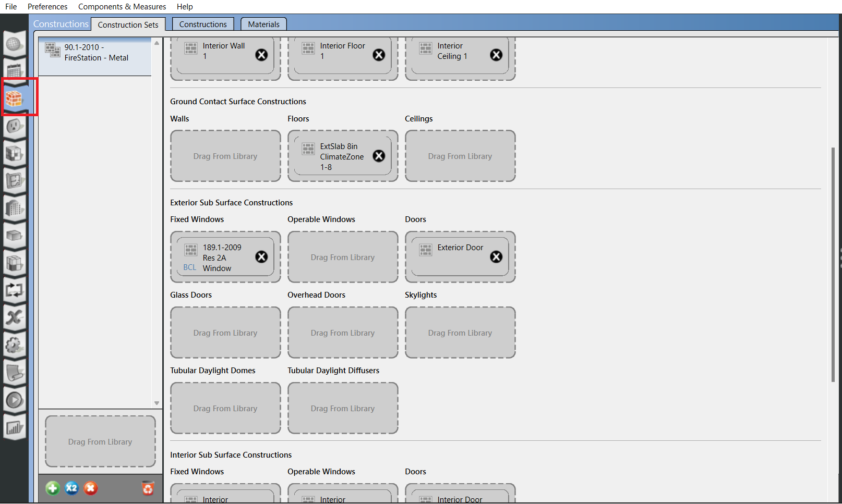Viewport: 842px width, 504px height.
Task: Click the Operable Windows exterior drop zone
Action: pos(343,257)
